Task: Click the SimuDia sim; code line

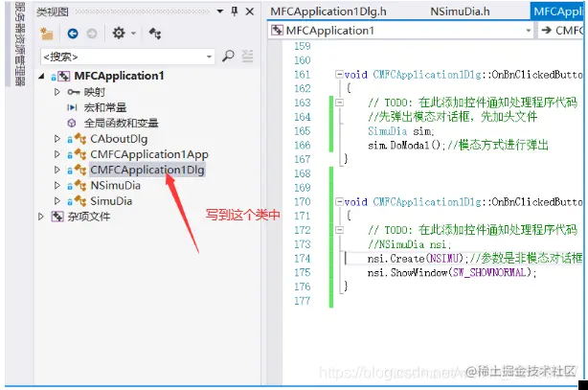Action: pyautogui.click(x=401, y=131)
